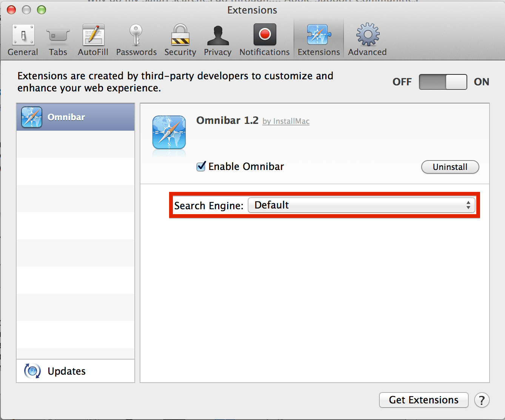
Task: Uninstall the Omnibar extension
Action: pyautogui.click(x=450, y=167)
